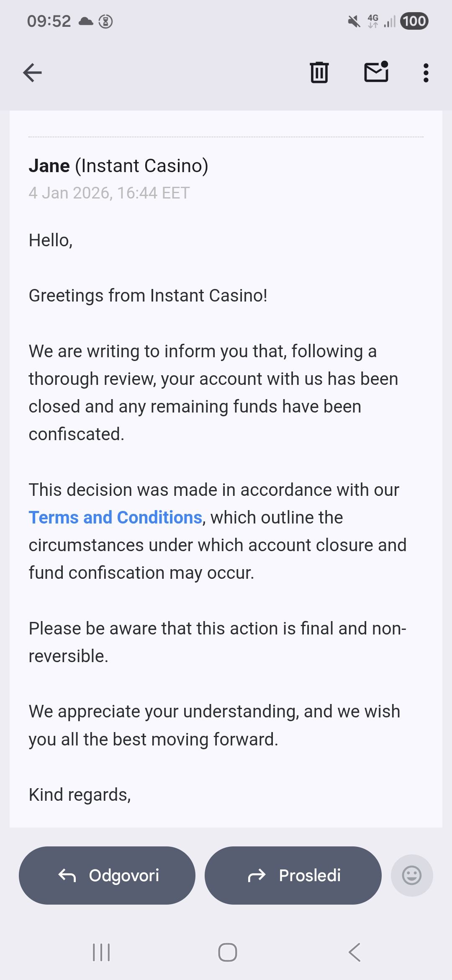Screen dimensions: 452x980
Task: Tap the Prosledi forward button
Action: [x=293, y=875]
